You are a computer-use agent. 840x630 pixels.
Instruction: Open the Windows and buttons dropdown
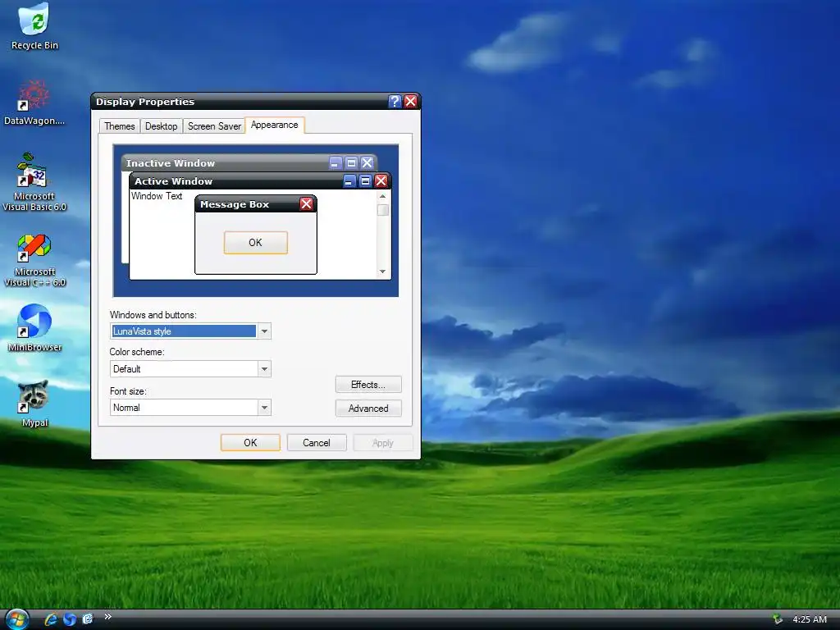pyautogui.click(x=264, y=331)
